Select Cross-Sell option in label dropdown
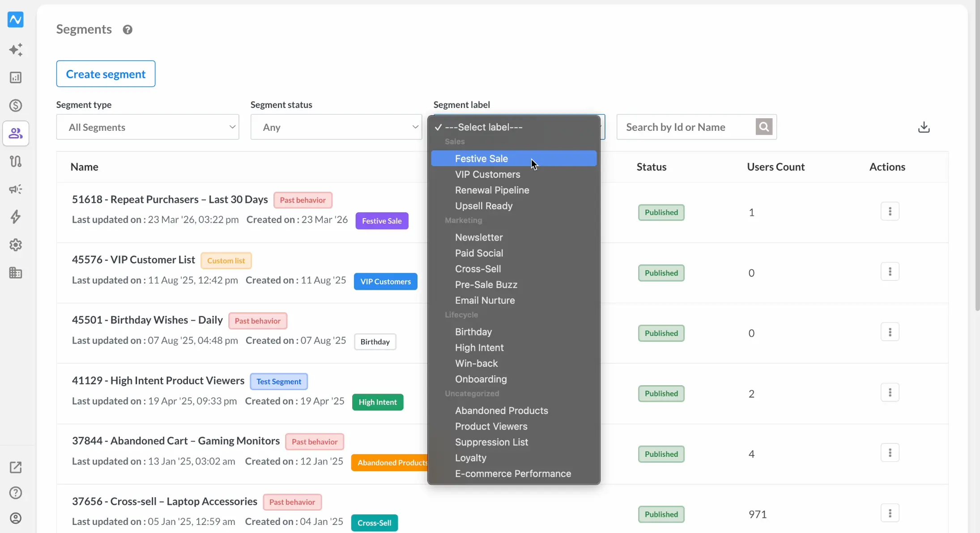 [514, 269]
